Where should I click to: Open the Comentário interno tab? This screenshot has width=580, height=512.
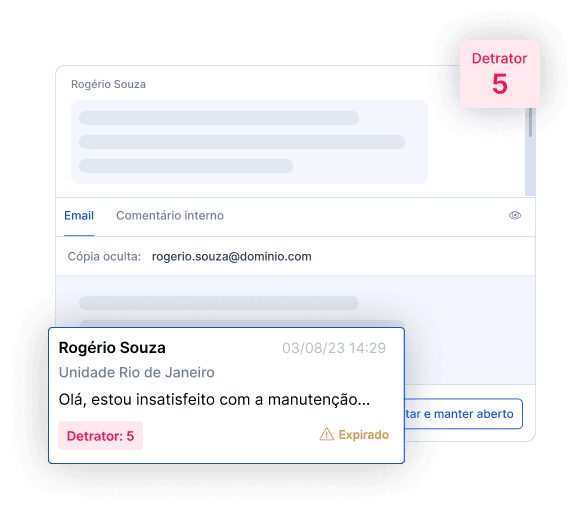click(x=170, y=215)
